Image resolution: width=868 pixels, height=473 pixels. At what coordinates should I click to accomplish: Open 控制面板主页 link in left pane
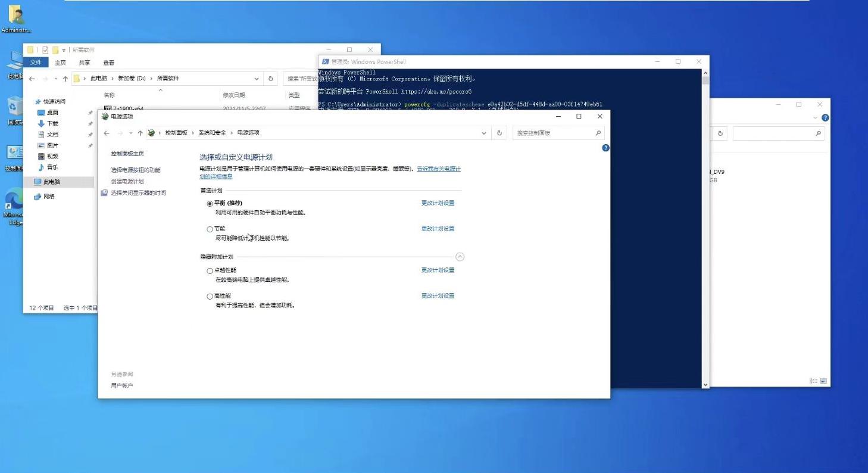coord(127,154)
